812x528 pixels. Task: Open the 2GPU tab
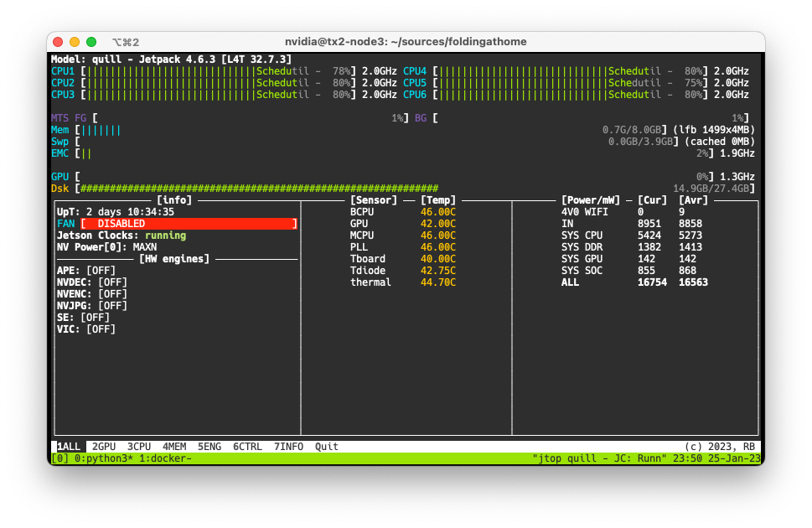pyautogui.click(x=104, y=447)
